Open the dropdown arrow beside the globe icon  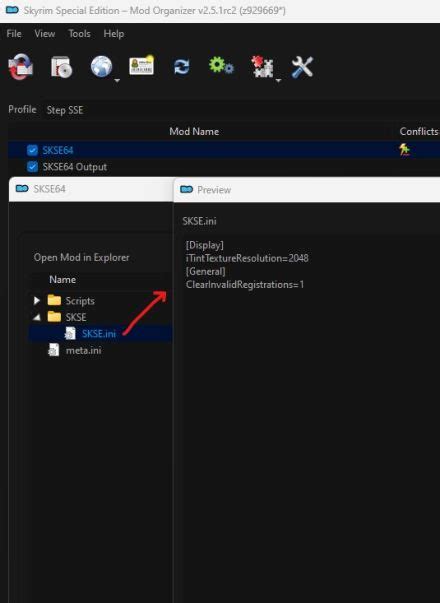tap(117, 80)
